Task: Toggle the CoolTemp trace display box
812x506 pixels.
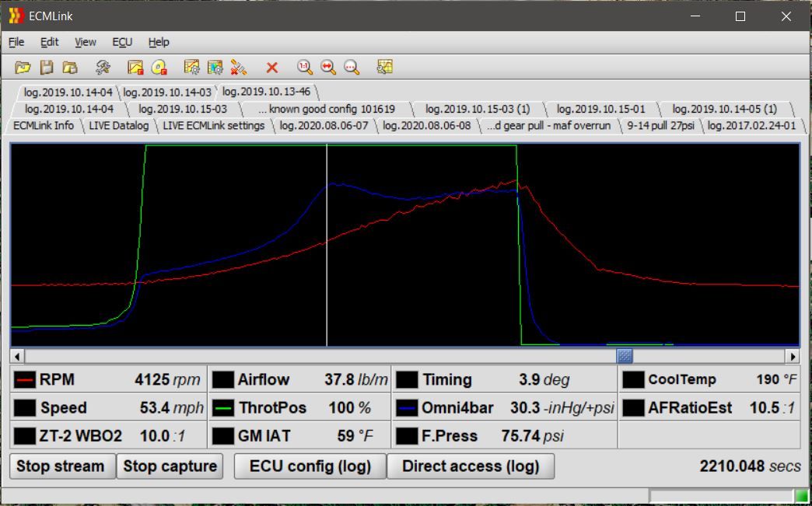Action: (x=633, y=380)
